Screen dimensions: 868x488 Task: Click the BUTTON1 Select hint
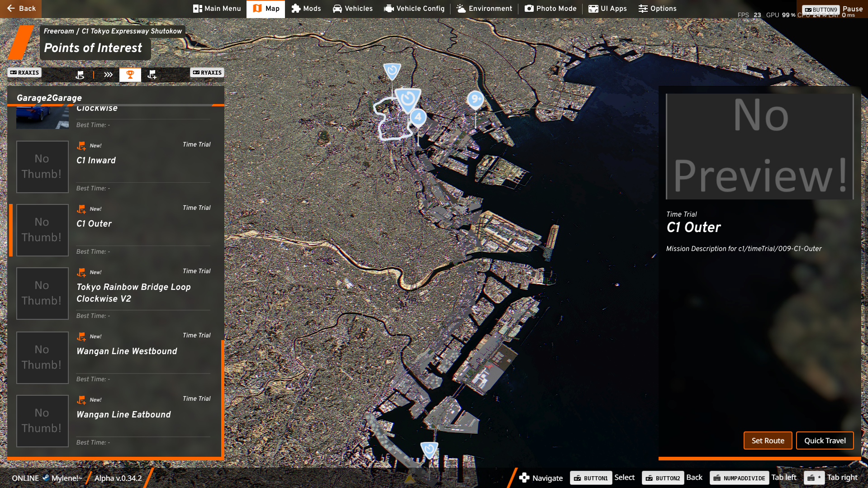point(602,478)
